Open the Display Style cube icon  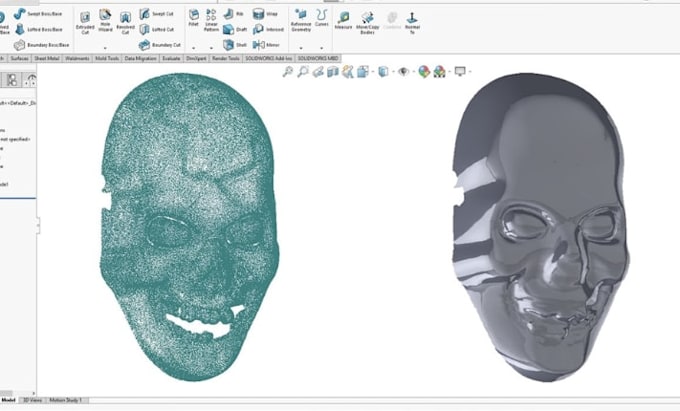383,72
